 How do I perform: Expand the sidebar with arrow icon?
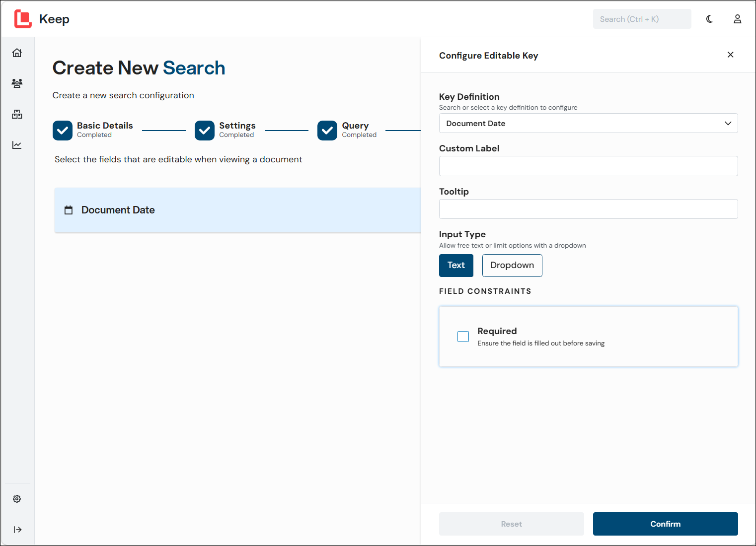[x=17, y=530]
